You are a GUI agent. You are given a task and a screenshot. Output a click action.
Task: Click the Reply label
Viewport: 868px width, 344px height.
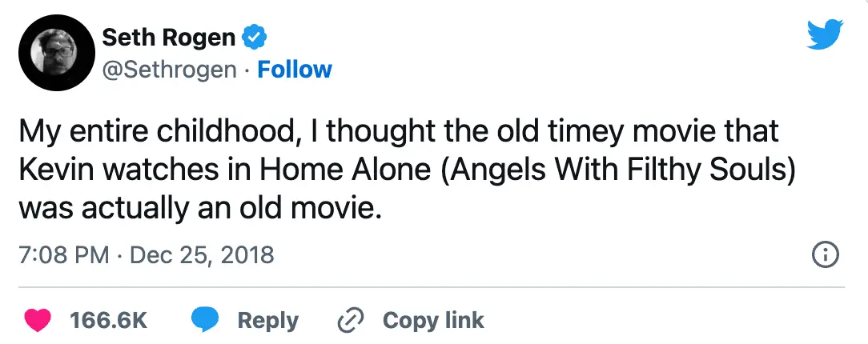(267, 321)
